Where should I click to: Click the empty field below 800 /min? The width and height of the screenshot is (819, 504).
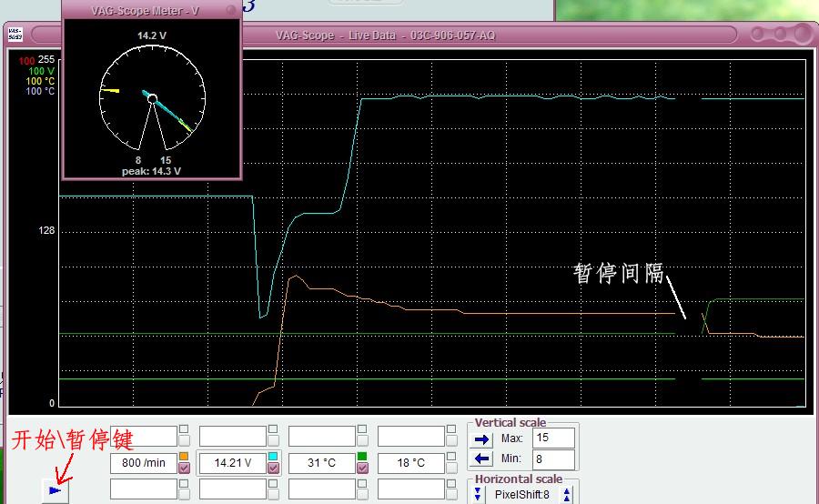click(x=144, y=489)
